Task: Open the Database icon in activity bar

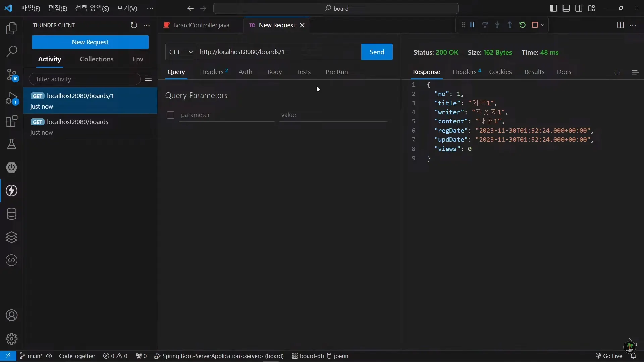Action: 12,214
